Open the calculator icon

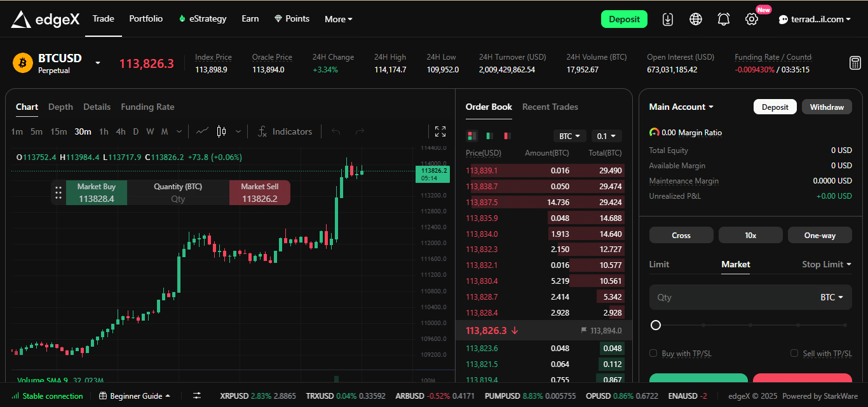(855, 63)
